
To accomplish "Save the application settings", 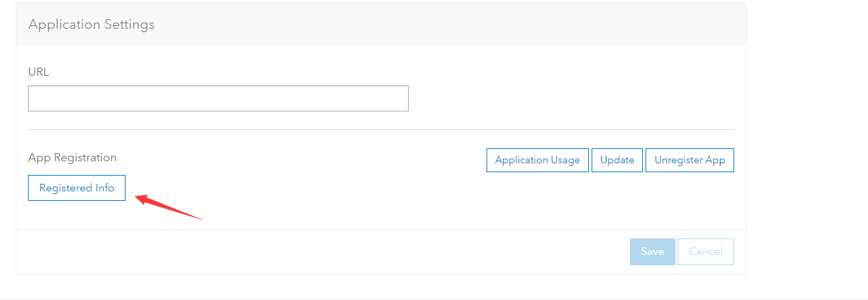I will click(652, 251).
